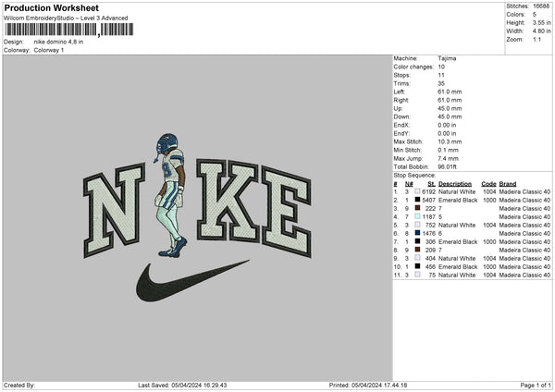Click code 1000 in stop 10

pyautogui.click(x=489, y=266)
